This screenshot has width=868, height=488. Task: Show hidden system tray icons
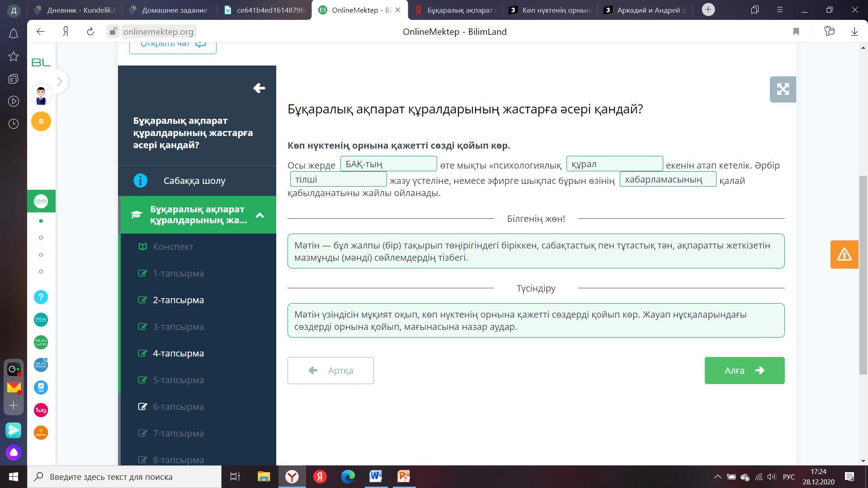tap(717, 477)
